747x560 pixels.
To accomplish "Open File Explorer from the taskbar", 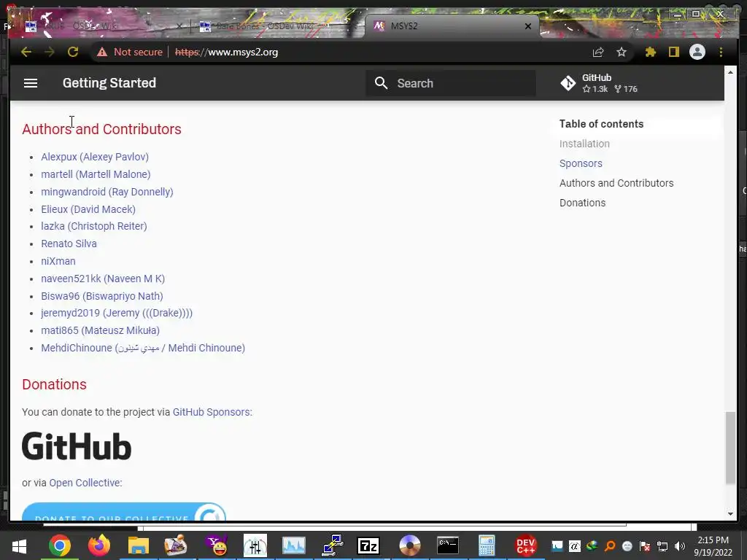I will (x=138, y=545).
